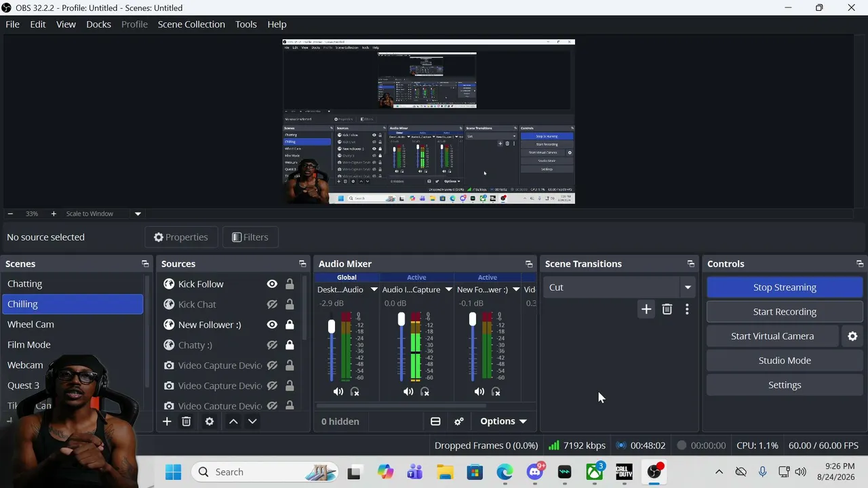
Task: Open the File menu
Action: click(x=12, y=24)
